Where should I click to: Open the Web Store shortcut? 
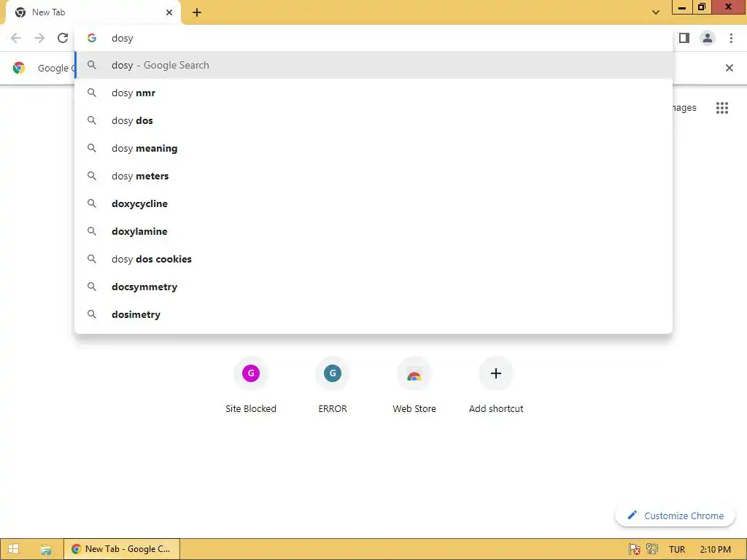[414, 386]
